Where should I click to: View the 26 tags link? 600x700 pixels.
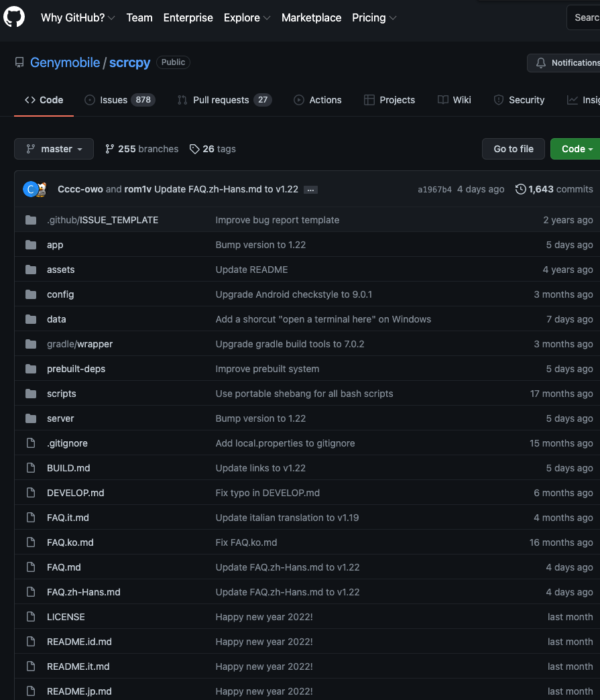pyautogui.click(x=213, y=149)
